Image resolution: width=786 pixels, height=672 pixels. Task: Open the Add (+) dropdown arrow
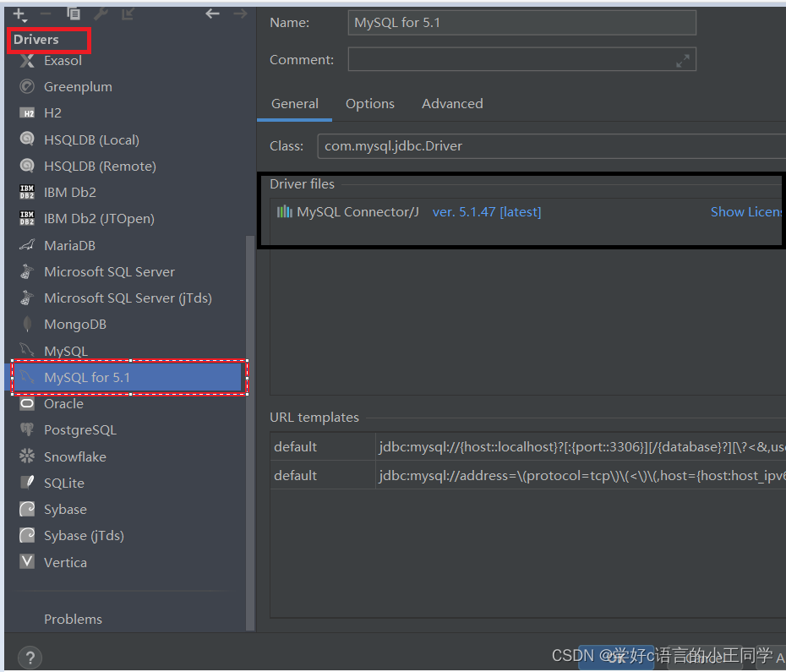coord(25,21)
